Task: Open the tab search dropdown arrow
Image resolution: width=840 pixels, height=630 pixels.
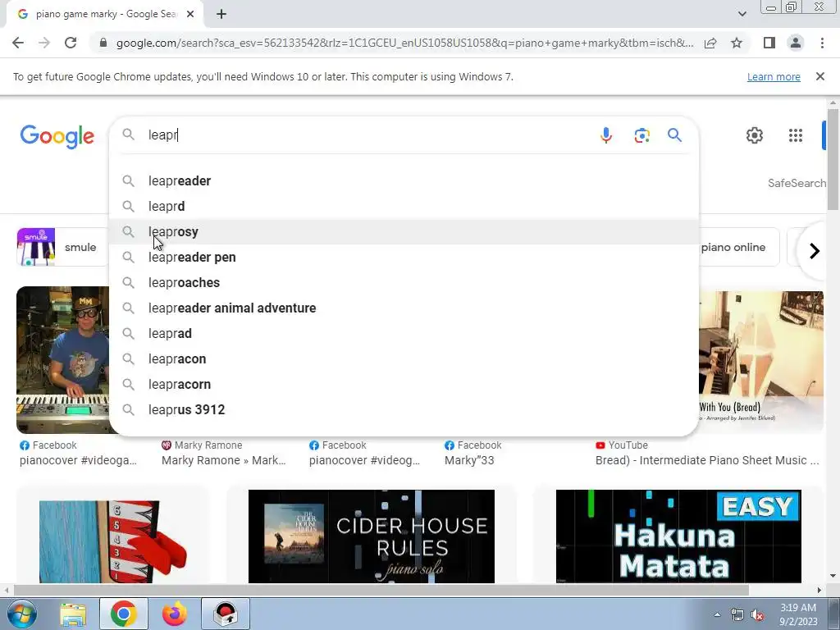Action: tap(742, 14)
